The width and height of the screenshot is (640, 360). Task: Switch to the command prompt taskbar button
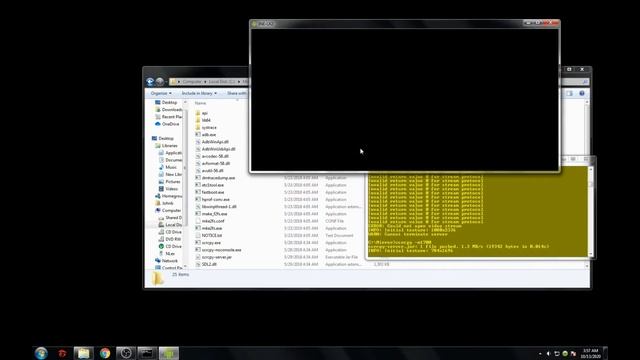tap(147, 353)
